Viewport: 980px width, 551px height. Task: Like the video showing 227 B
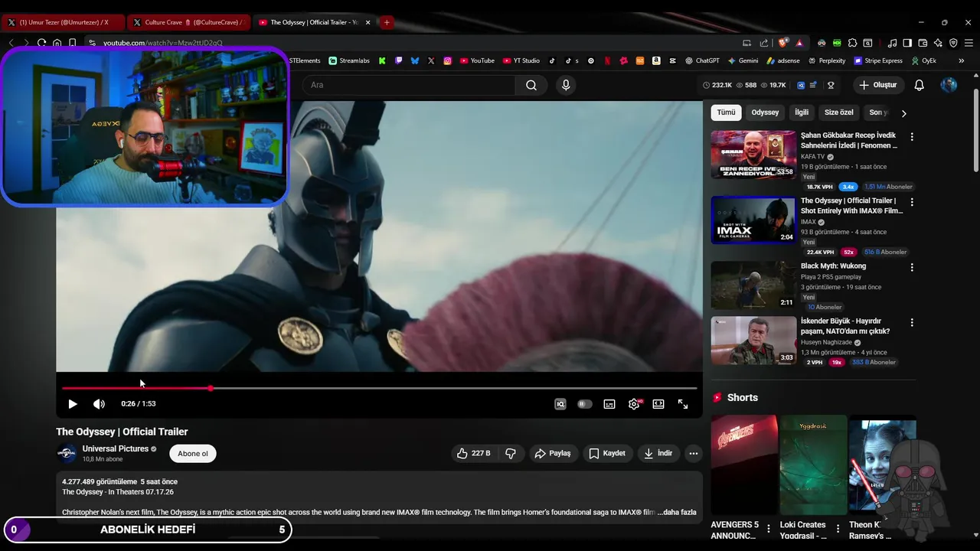(x=474, y=453)
